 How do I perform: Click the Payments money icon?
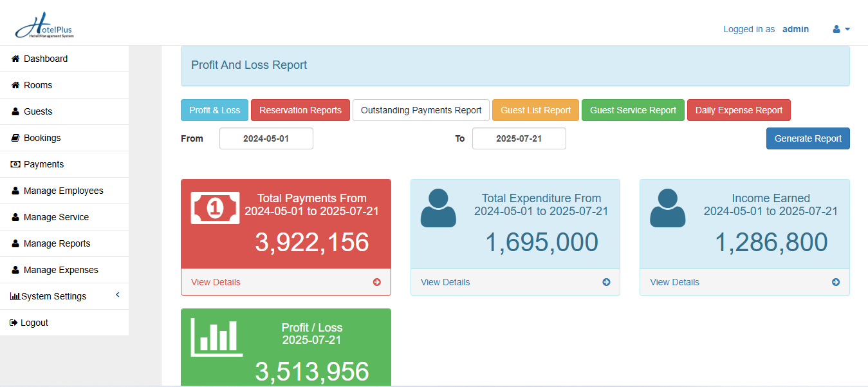16,164
